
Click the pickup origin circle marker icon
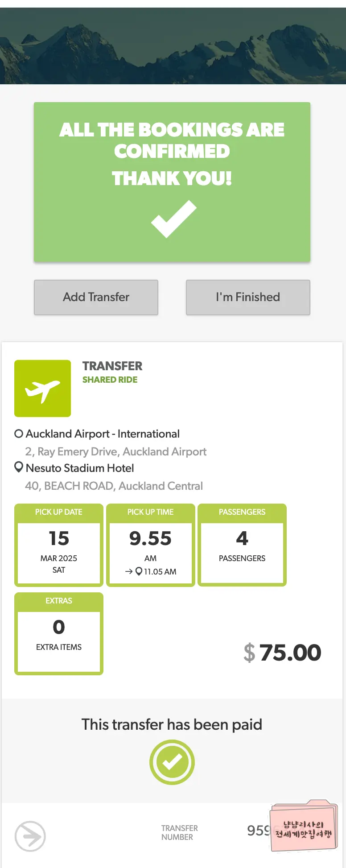(19, 434)
